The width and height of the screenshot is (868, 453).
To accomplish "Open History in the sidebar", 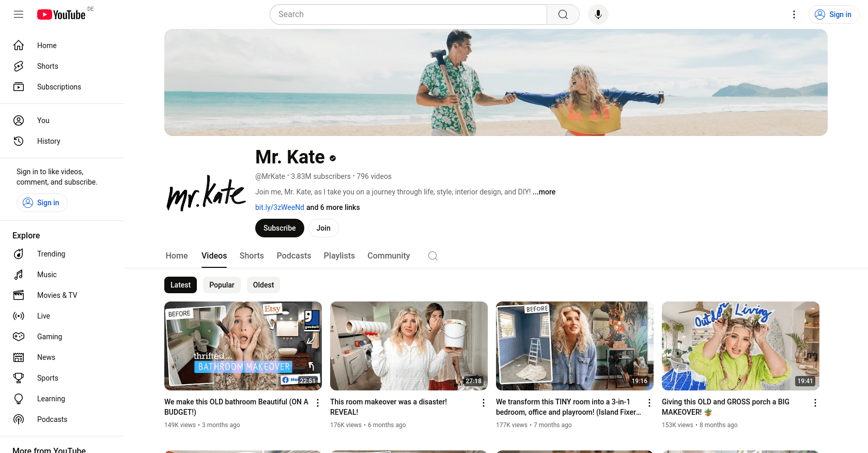I will coord(49,141).
